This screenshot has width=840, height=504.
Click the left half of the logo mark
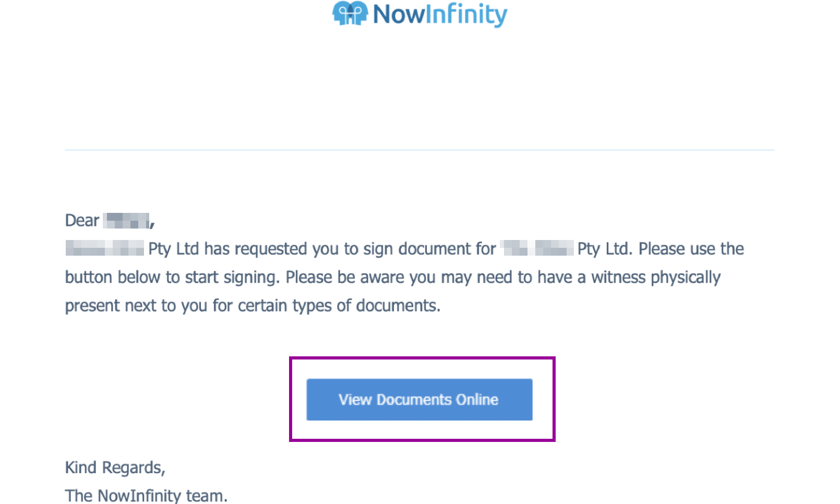[x=339, y=14]
